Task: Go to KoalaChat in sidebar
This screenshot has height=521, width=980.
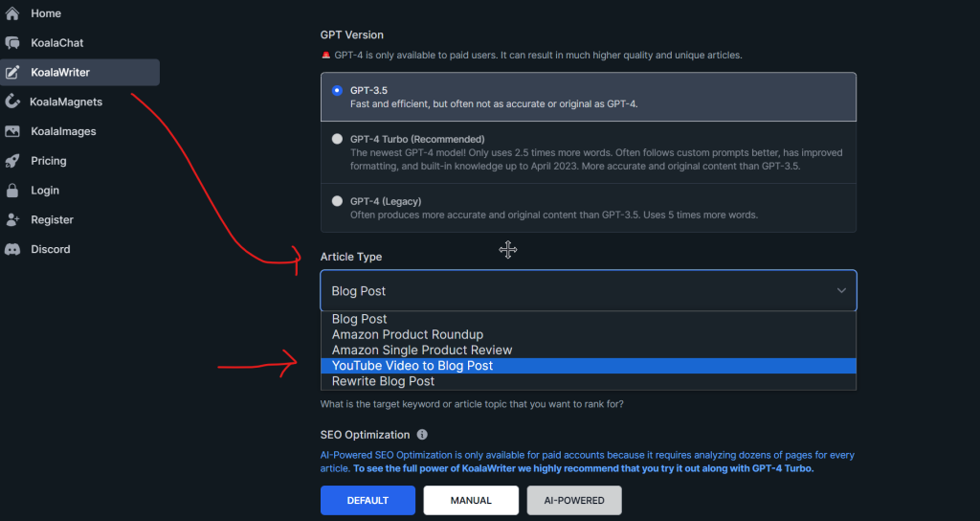Action: pyautogui.click(x=56, y=42)
